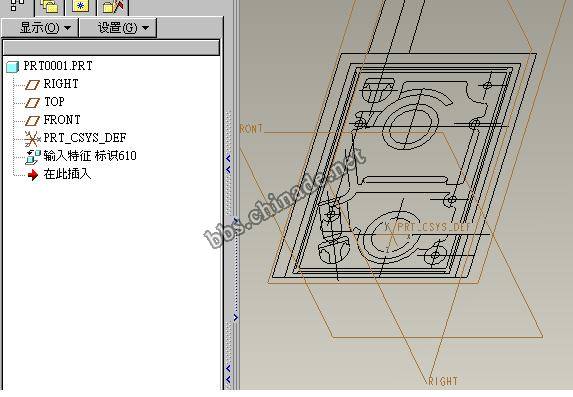Open the Favorites tab with star icon
The height and width of the screenshot is (397, 573).
(81, 7)
